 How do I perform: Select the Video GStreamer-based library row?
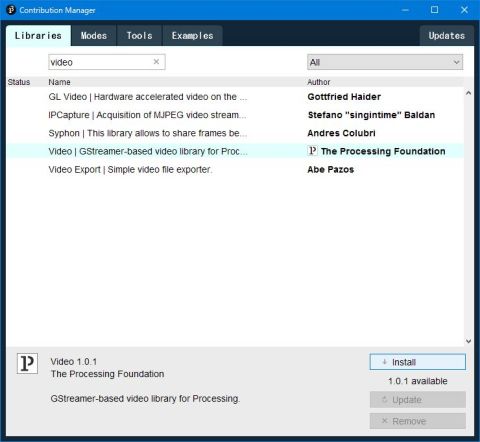click(235, 151)
